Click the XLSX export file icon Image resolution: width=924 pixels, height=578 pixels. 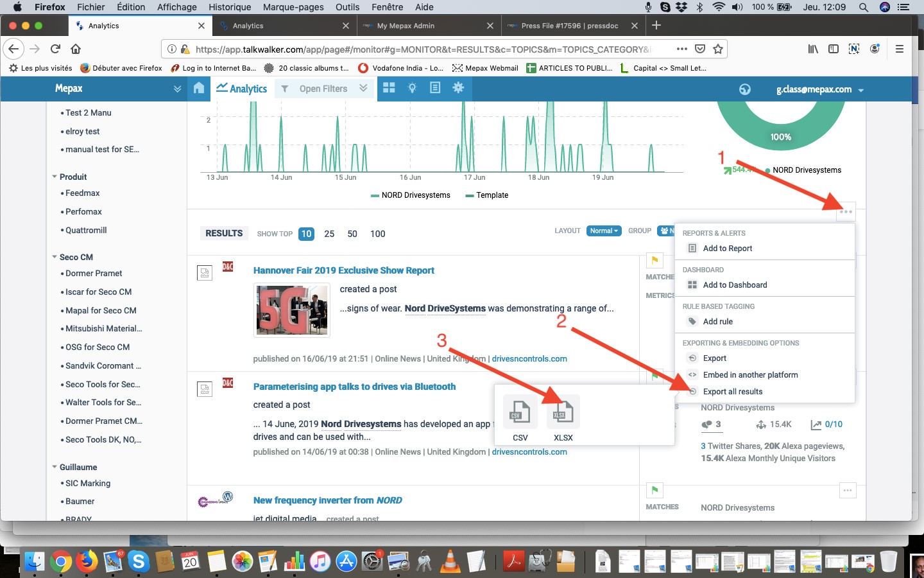tap(563, 412)
